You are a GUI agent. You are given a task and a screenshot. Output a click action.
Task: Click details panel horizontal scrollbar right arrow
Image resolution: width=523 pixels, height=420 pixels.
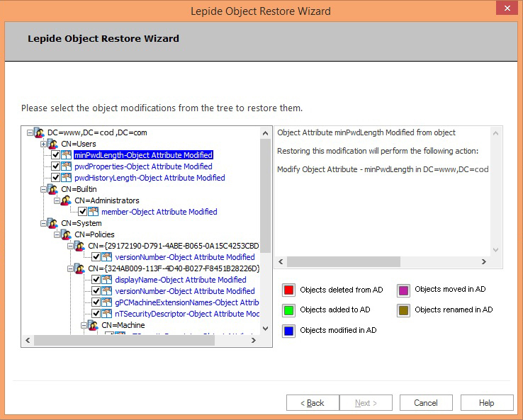(x=483, y=261)
